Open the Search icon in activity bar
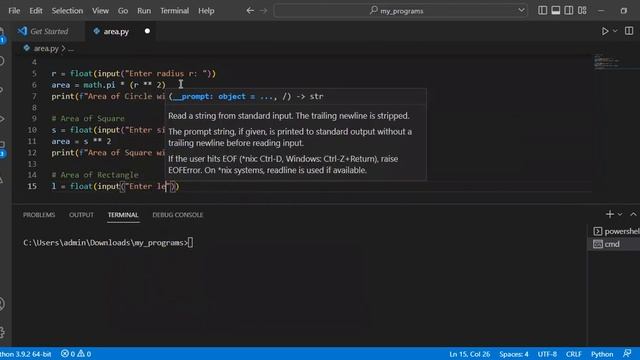 click(x=2, y=61)
